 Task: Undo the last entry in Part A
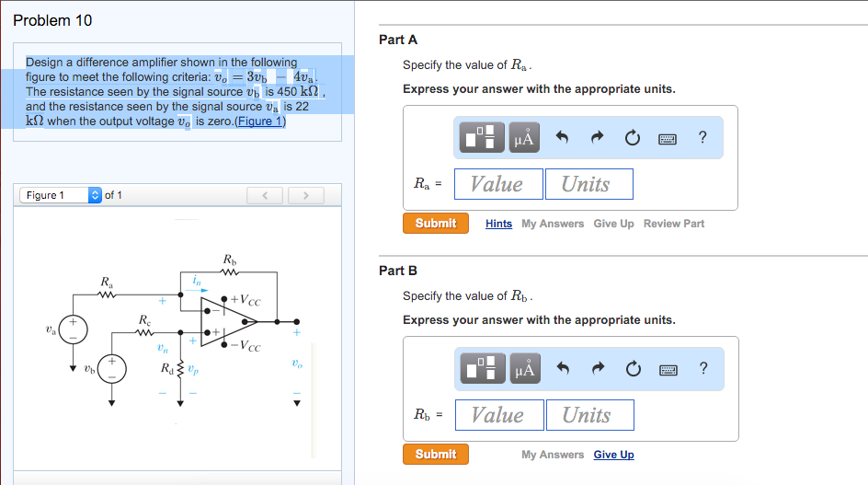click(x=564, y=138)
